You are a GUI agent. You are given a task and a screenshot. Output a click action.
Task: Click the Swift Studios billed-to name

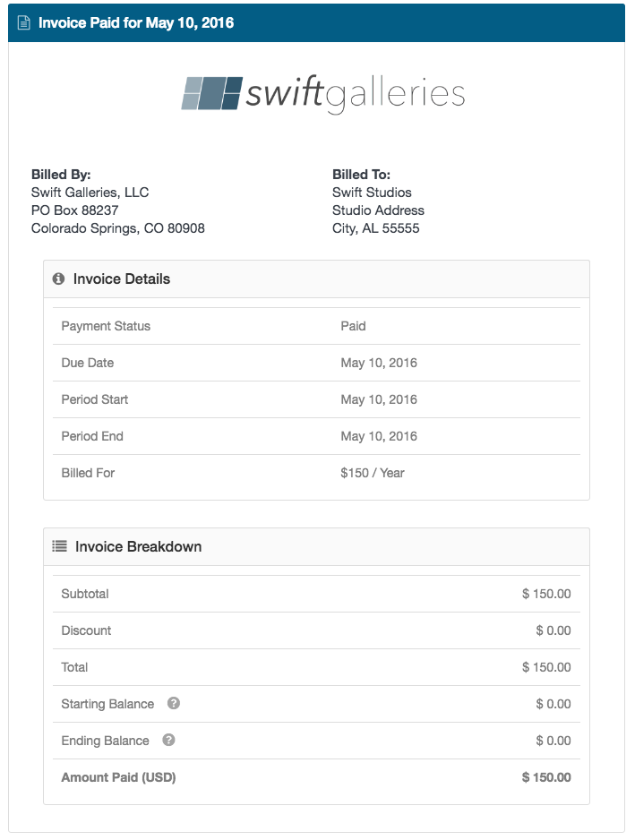(x=372, y=193)
